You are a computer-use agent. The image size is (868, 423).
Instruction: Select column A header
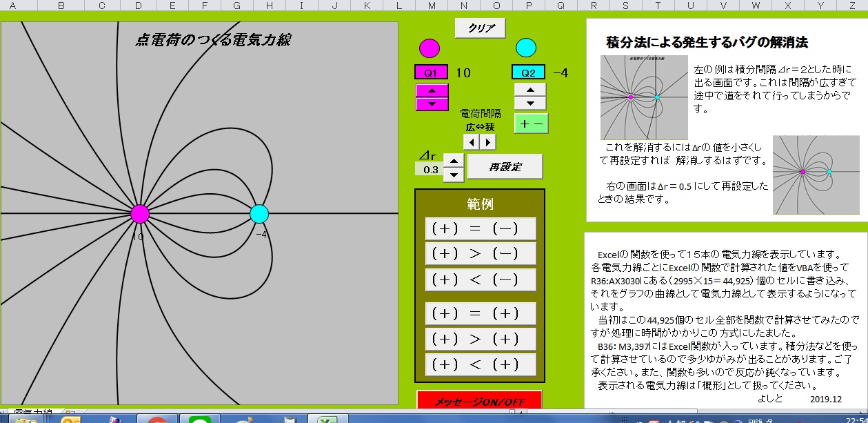coord(12,6)
